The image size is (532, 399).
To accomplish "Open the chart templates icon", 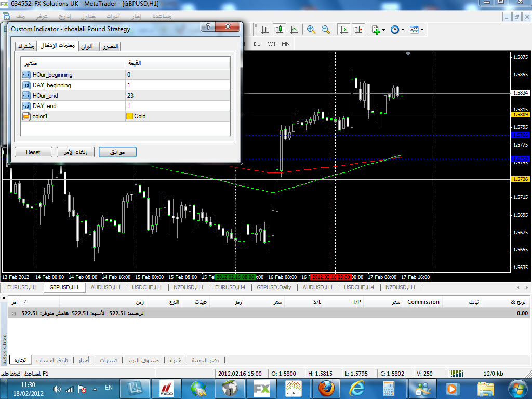I will coord(414,30).
